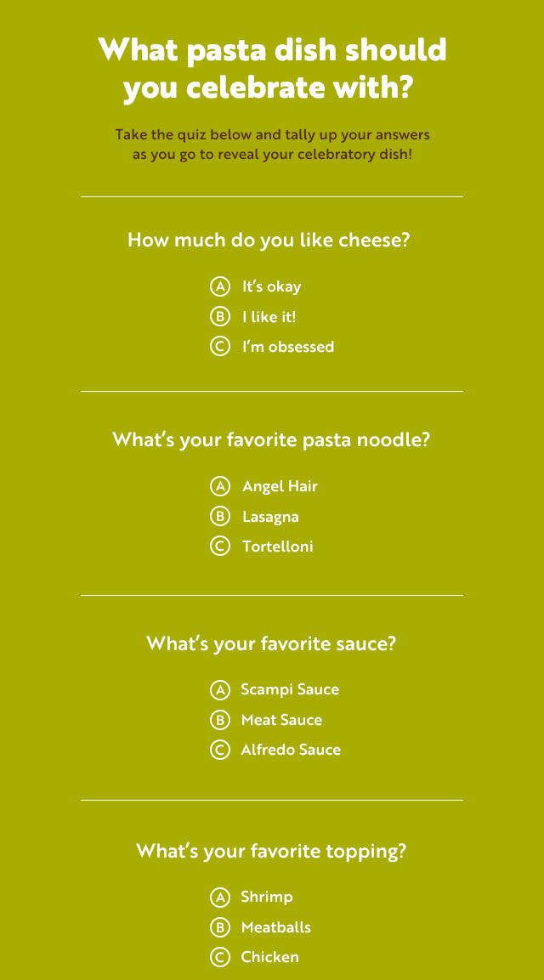Click "What's your favorite sauce?" question heading

point(271,643)
